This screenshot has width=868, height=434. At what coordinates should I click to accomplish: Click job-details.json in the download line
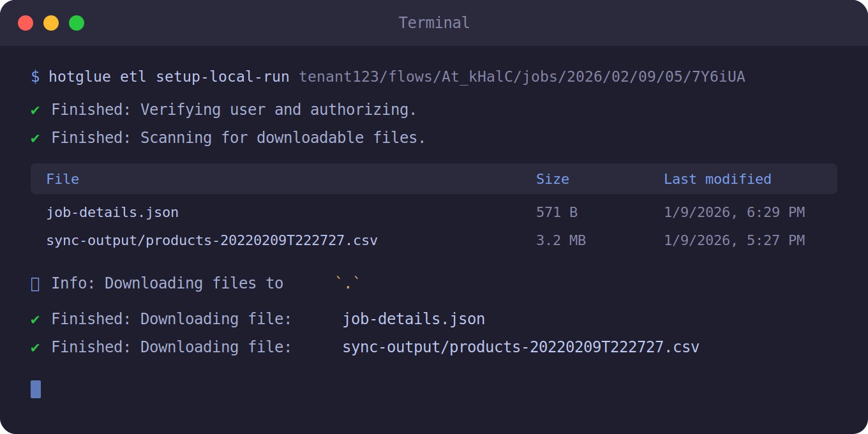click(x=414, y=319)
